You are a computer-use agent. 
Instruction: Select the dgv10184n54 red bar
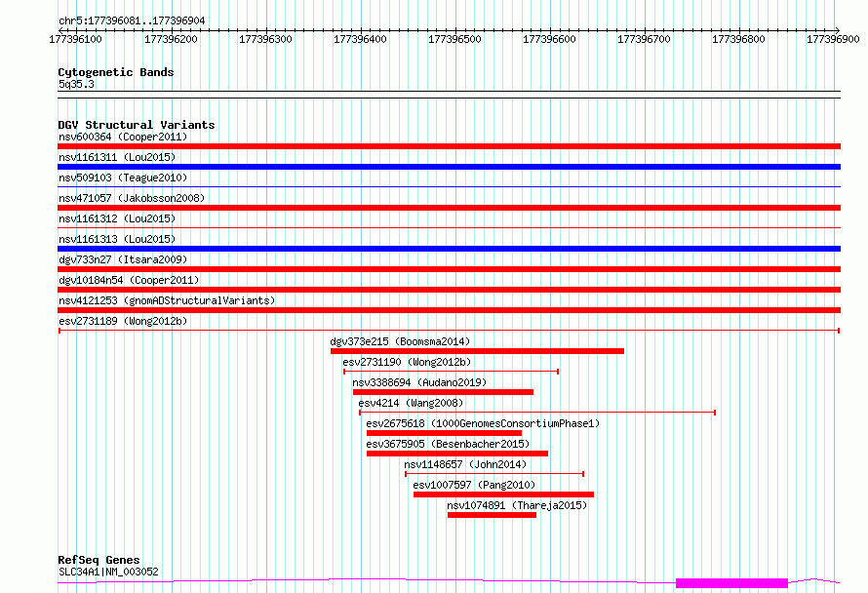pos(449,290)
